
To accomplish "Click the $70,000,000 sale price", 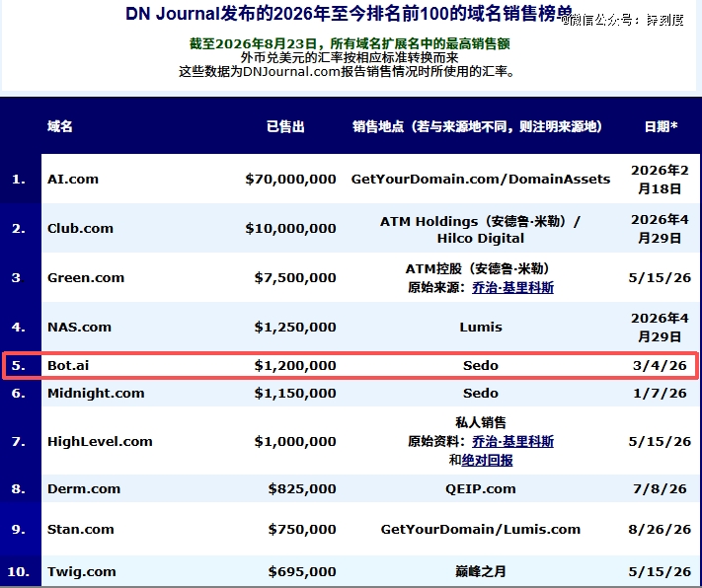I will [290, 179].
